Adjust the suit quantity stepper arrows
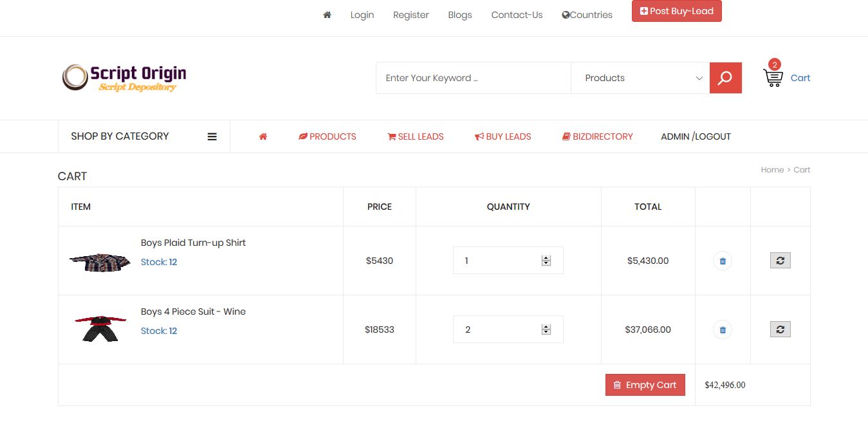Image resolution: width=868 pixels, height=446 pixels. pos(546,330)
